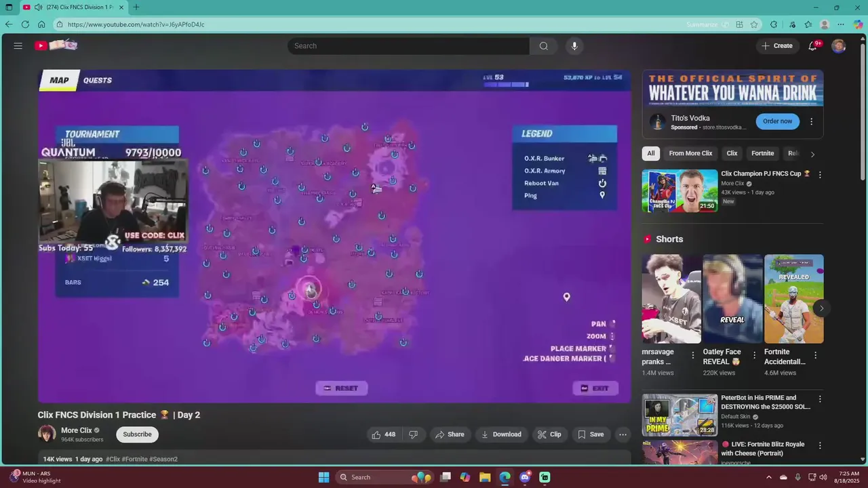Image resolution: width=868 pixels, height=488 pixels.
Task: Click Create button
Action: 777,45
